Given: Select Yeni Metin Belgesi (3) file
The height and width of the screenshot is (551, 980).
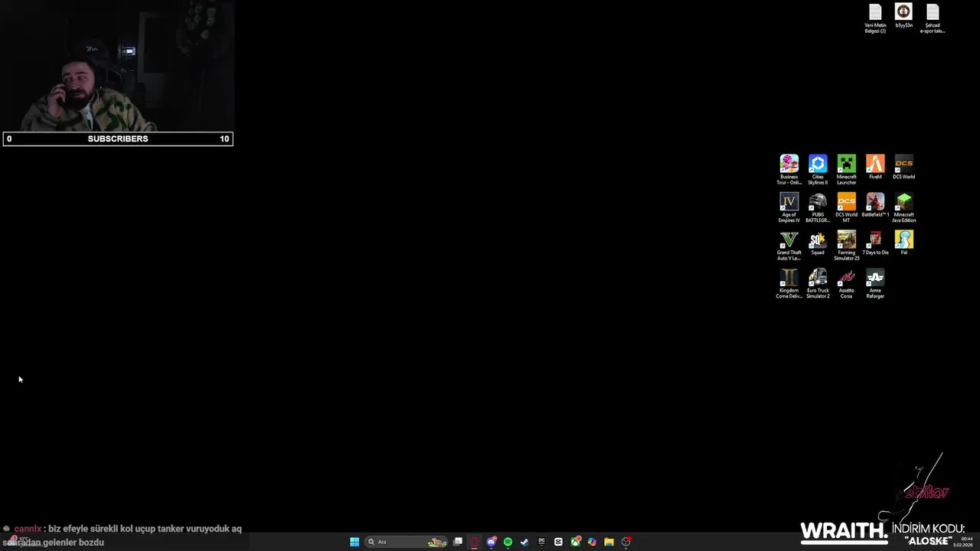Looking at the screenshot, I should (875, 18).
